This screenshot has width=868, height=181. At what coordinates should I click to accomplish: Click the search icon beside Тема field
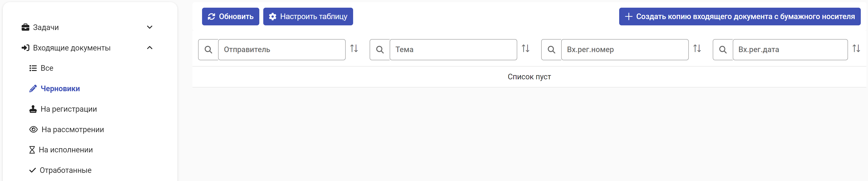point(380,50)
